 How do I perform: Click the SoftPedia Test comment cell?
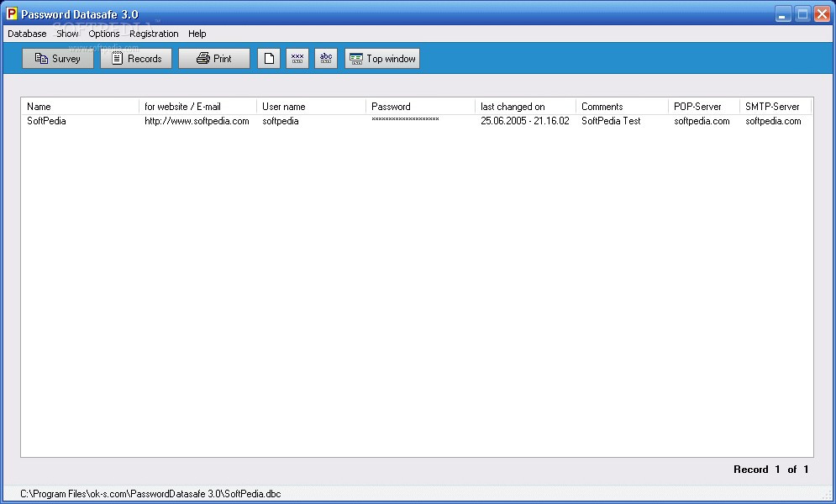click(611, 121)
